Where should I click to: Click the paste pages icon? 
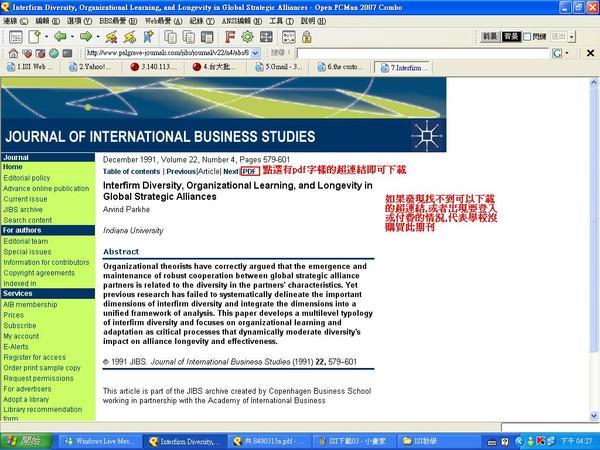click(x=189, y=37)
